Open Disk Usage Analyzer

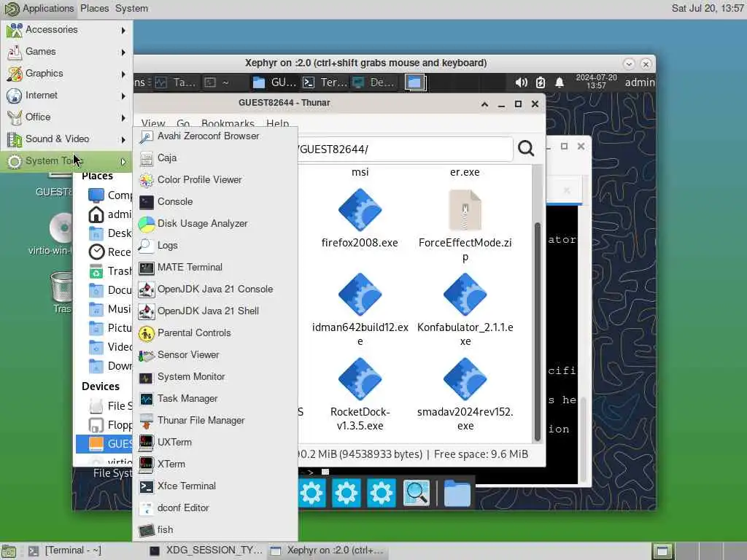[x=215, y=224]
